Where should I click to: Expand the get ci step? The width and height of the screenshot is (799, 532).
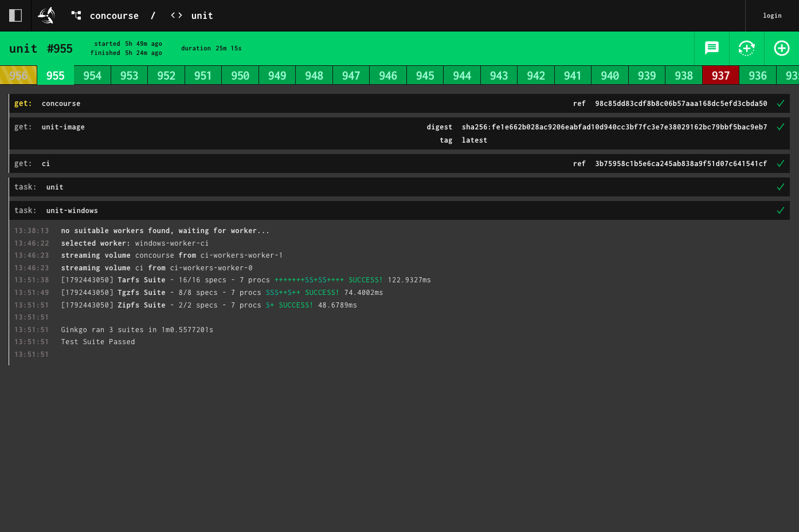pos(399,164)
